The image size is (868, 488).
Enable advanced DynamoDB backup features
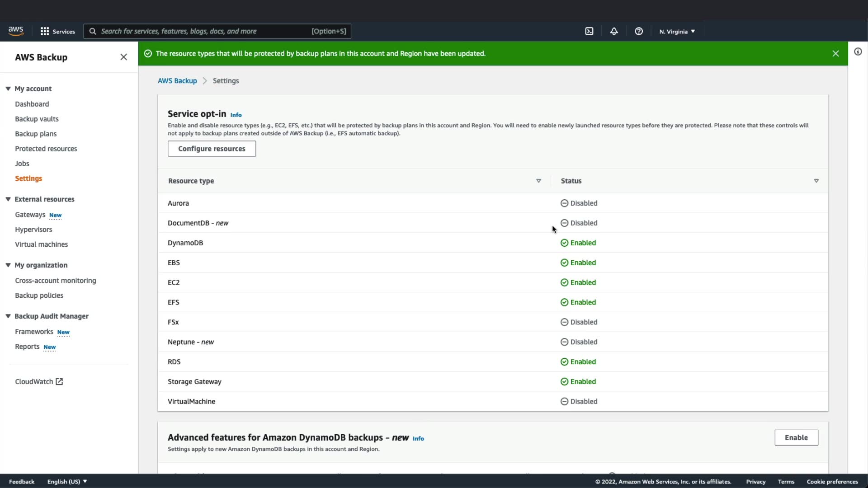point(796,437)
